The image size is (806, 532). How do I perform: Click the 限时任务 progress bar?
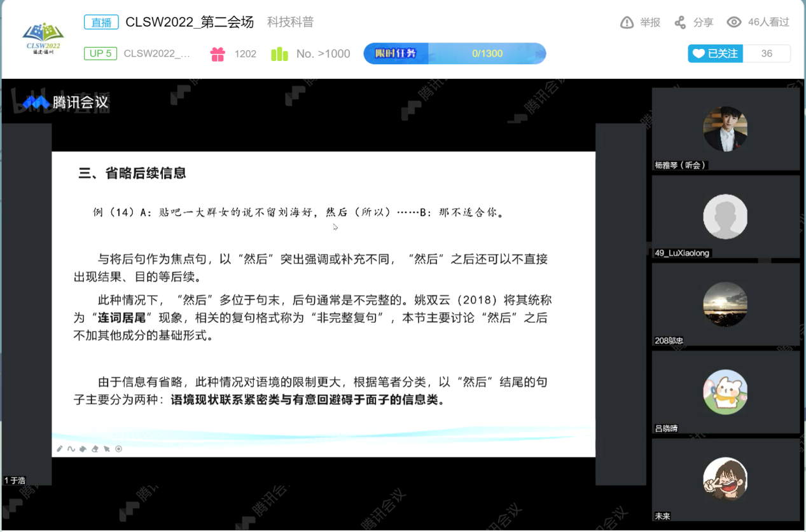pyautogui.click(x=454, y=53)
